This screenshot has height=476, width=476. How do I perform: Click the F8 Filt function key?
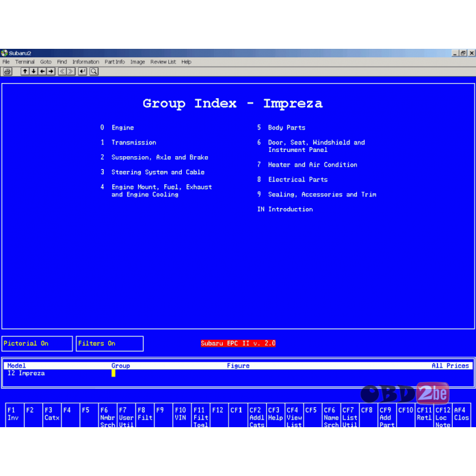145,415
